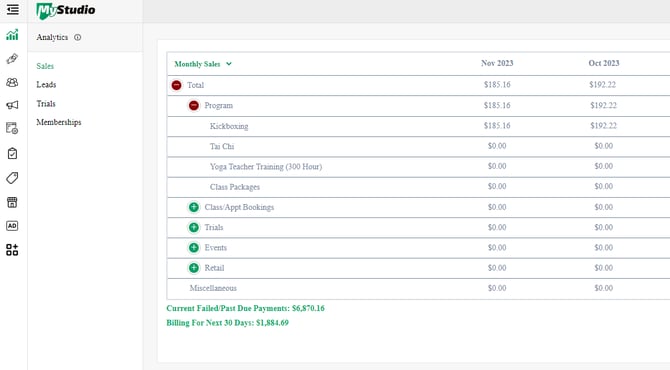
Task: Click Program's Nov 2023 value $185.16
Action: click(x=497, y=105)
